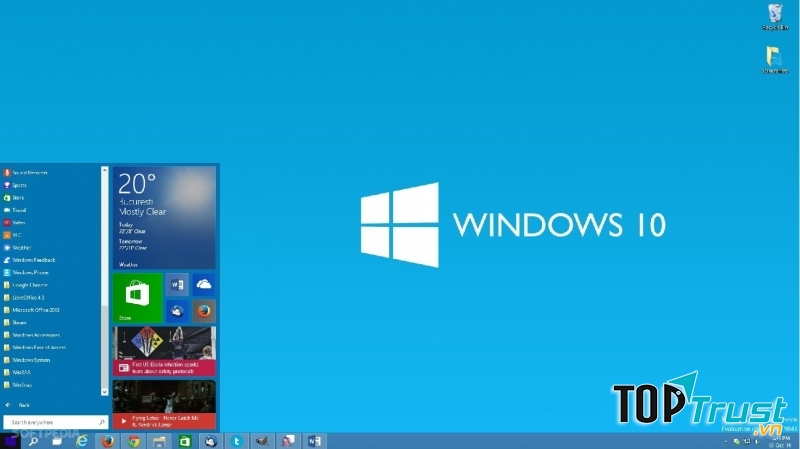This screenshot has height=449, width=800.
Task: Launch Firefox from the taskbar
Action: click(x=108, y=441)
